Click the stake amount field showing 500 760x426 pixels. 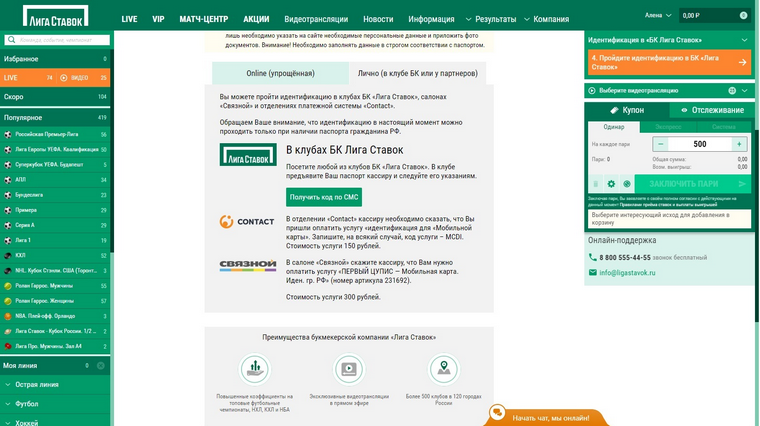[700, 144]
